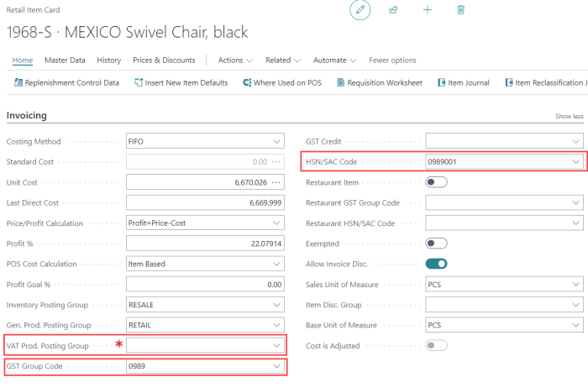Turn off Allow Invoice Disc. switch

point(436,264)
